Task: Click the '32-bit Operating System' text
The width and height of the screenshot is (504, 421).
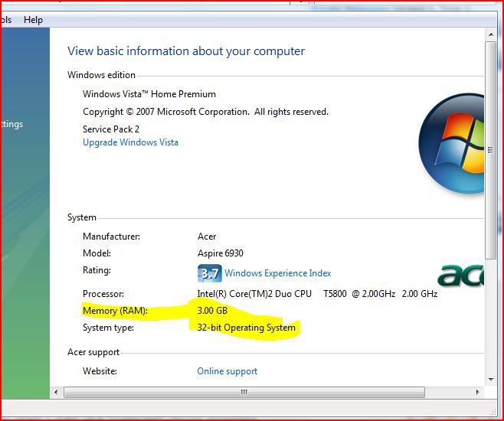Action: click(246, 328)
